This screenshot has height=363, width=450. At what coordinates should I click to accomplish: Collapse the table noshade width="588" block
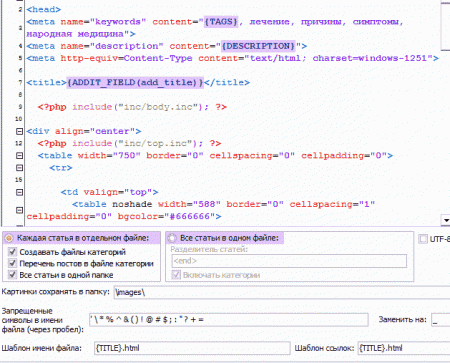(x=19, y=210)
